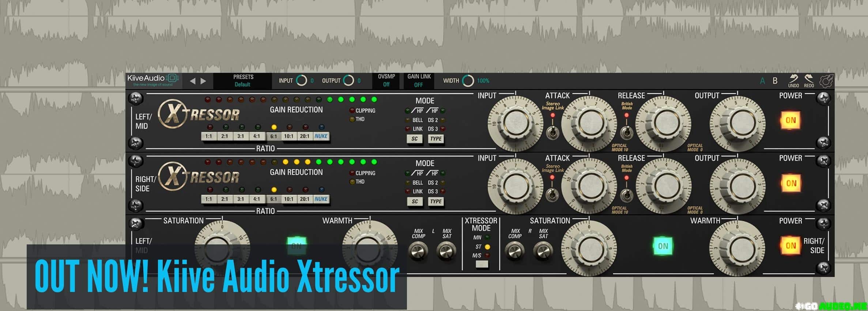Click SC mode button on Right/Side unit
The image size is (868, 311).
(x=415, y=202)
